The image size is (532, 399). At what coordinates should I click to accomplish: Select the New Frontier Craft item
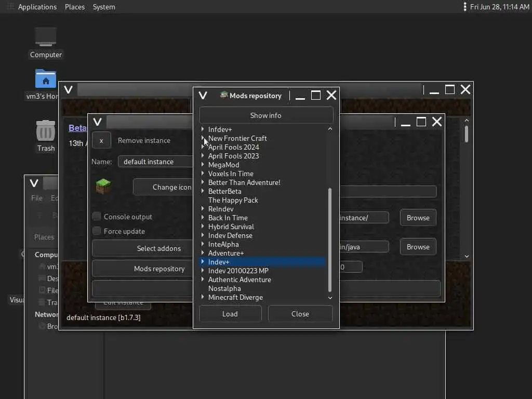click(237, 138)
